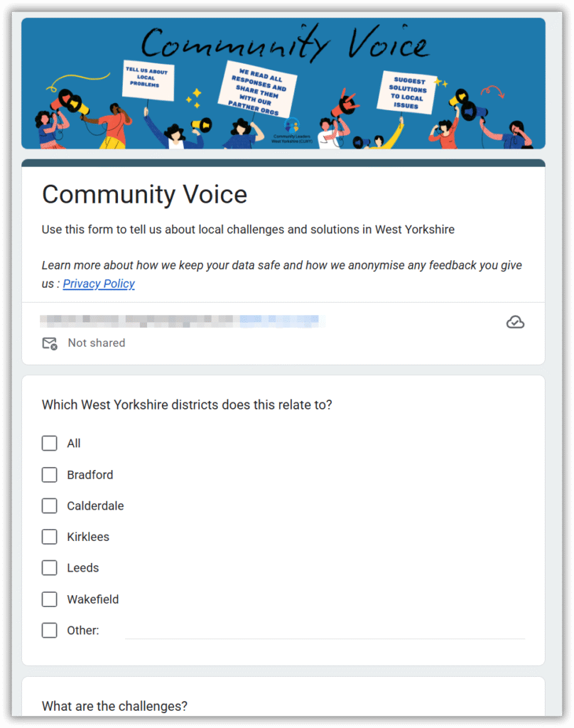Screen dimensions: 574x728
Task: Select the Wakefield checkbox
Action: click(49, 599)
